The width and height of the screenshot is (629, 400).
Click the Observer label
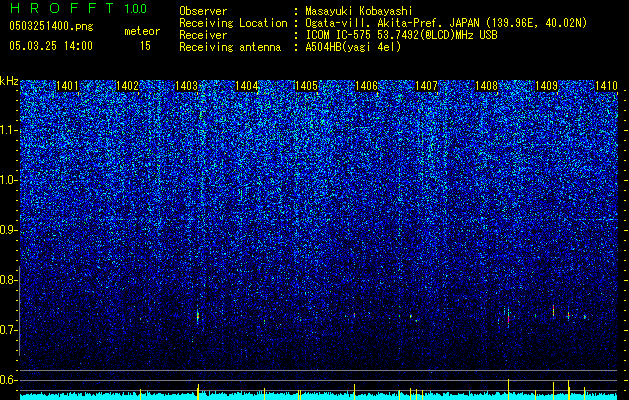pos(203,12)
